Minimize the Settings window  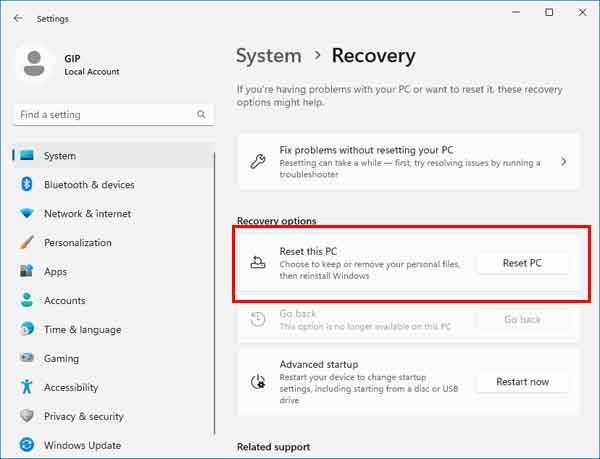[x=516, y=12]
